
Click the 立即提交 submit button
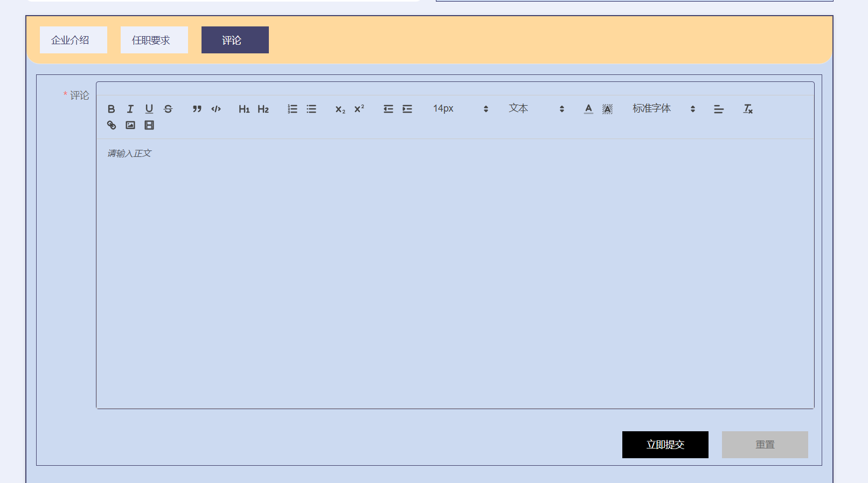665,445
